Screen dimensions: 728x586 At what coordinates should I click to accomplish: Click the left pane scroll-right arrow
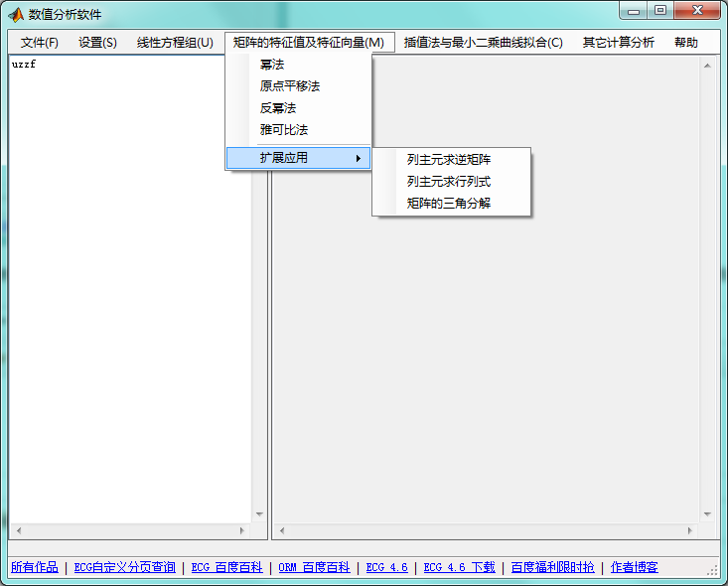pos(242,530)
